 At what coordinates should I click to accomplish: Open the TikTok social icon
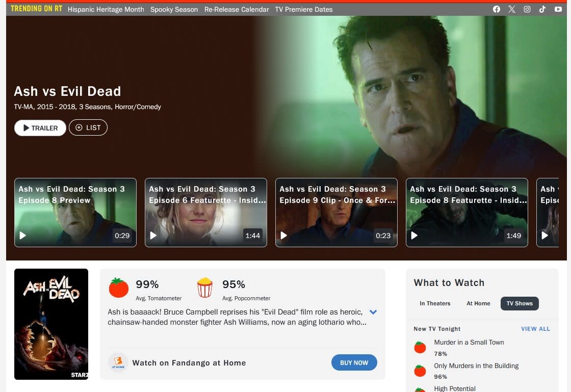click(542, 9)
